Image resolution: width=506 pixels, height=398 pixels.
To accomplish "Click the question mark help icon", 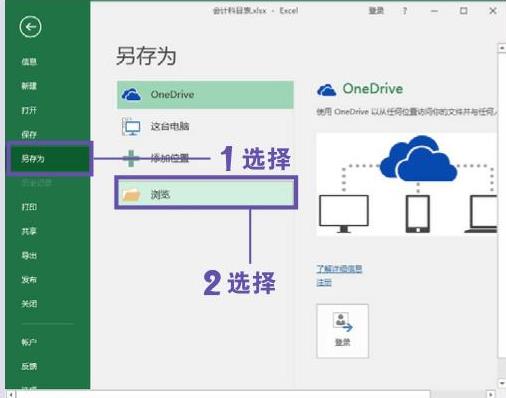I will pyautogui.click(x=405, y=11).
